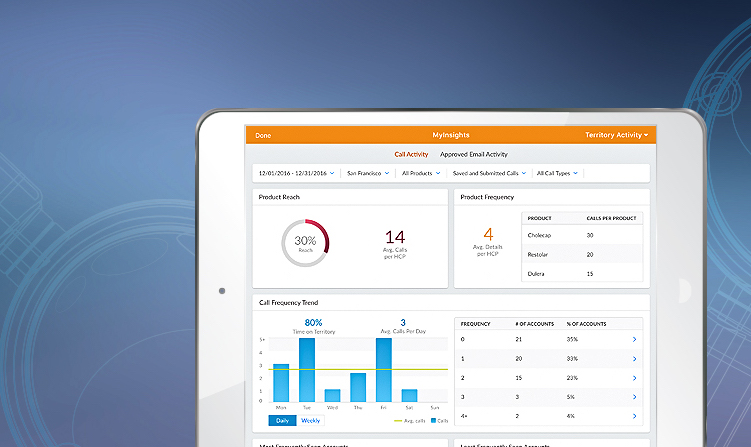Open the All Call Types dropdown
The image size is (751, 447).
[557, 173]
